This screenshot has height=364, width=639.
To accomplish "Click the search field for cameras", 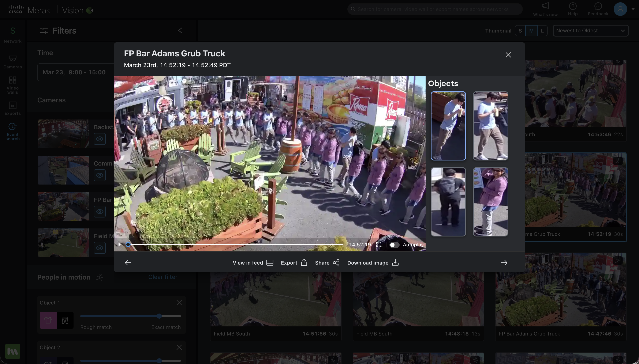I will click(435, 9).
